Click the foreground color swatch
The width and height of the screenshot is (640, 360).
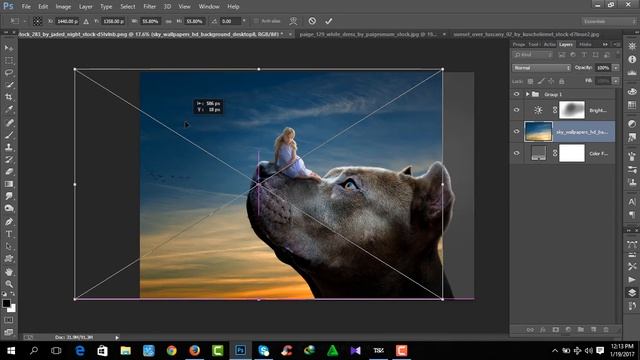click(x=6, y=303)
